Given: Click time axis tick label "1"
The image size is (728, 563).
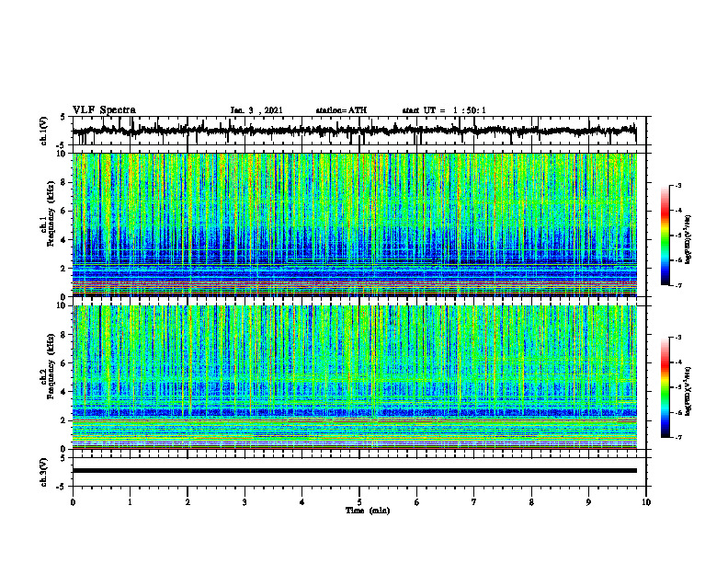Looking at the screenshot, I should coord(130,502).
